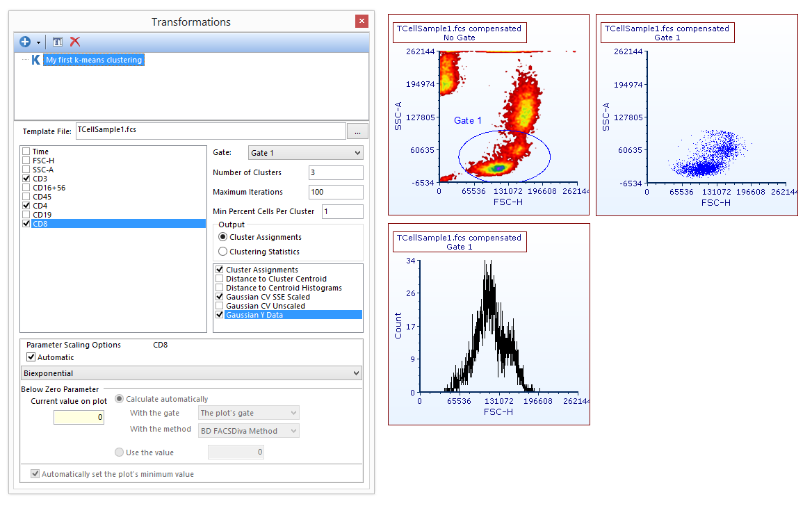
Task: Disable the Automatic scaling checkbox
Action: 31,357
